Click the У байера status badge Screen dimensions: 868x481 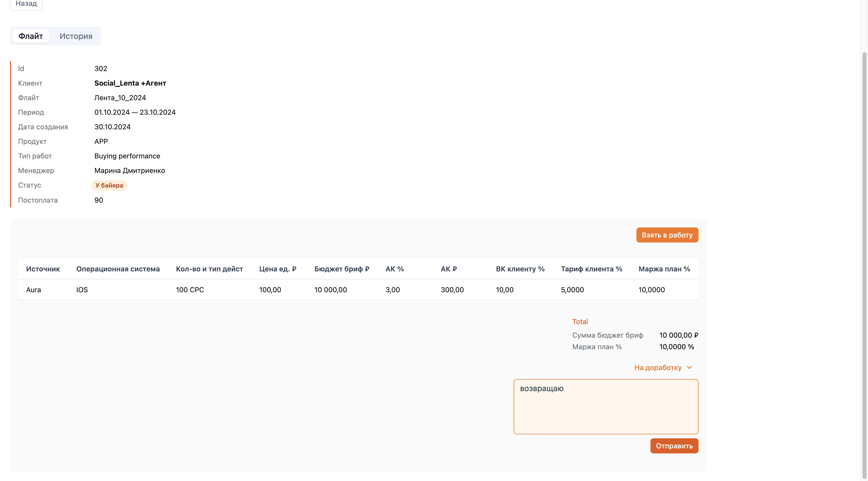click(109, 185)
